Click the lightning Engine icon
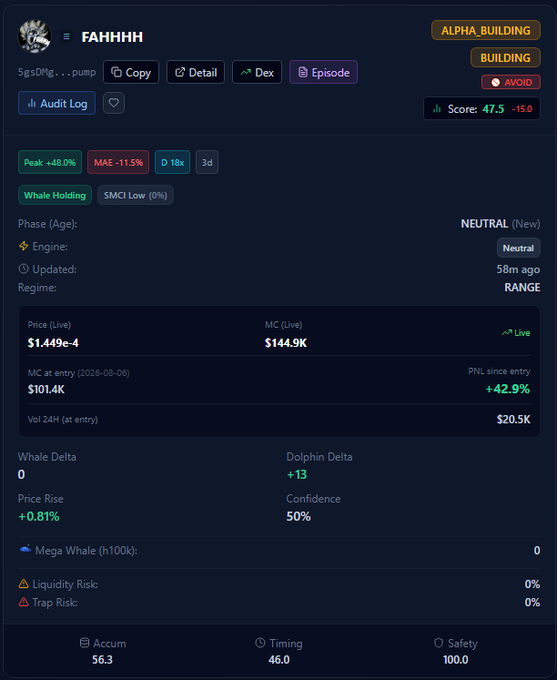Screen dimensions: 557x680 click(23, 246)
